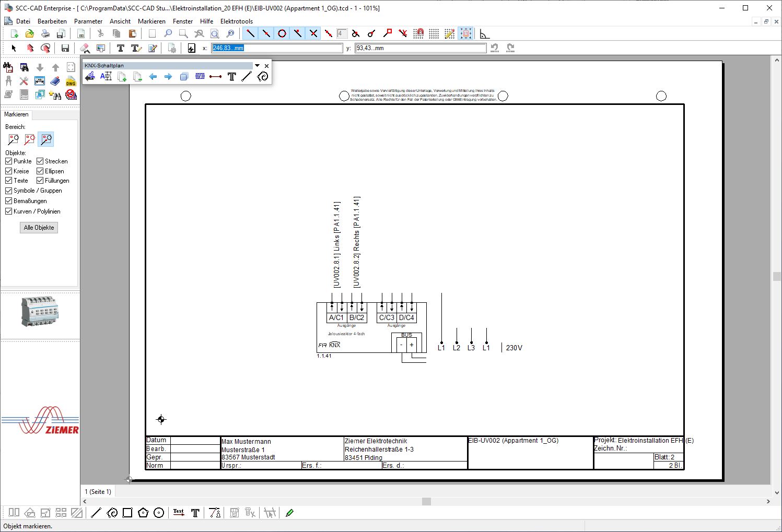The image size is (782, 532).
Task: Select the DWG export icon
Action: click(x=71, y=81)
